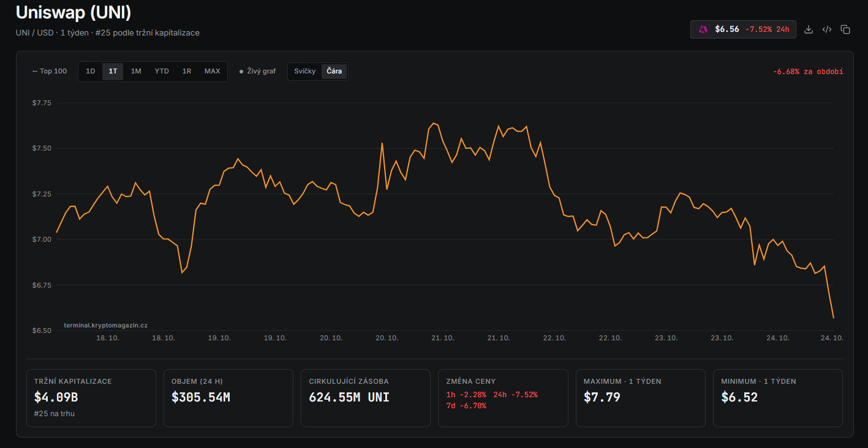Click the download chart icon
The height and width of the screenshot is (448, 868).
pyautogui.click(x=809, y=29)
